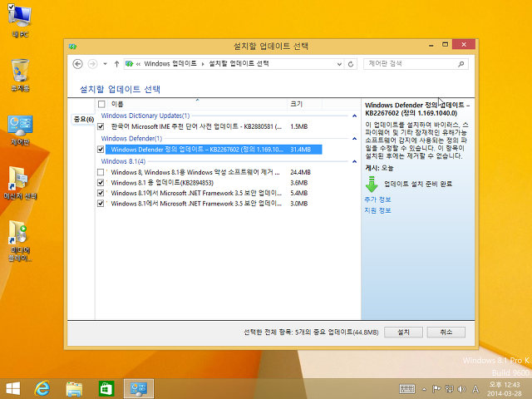
Task: Uncheck the Windows 8.1 용 업데이트(KB2894853) checkbox
Action: pos(101,183)
